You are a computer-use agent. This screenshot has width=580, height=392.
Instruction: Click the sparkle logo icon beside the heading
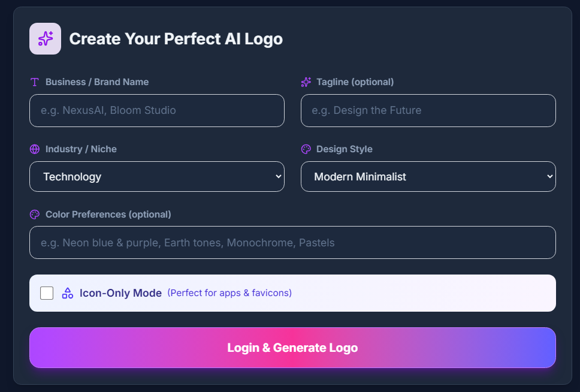click(45, 39)
